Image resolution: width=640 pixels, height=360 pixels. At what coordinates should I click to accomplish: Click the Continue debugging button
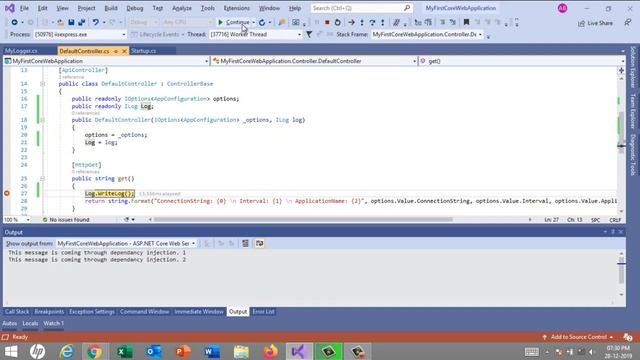[234, 22]
